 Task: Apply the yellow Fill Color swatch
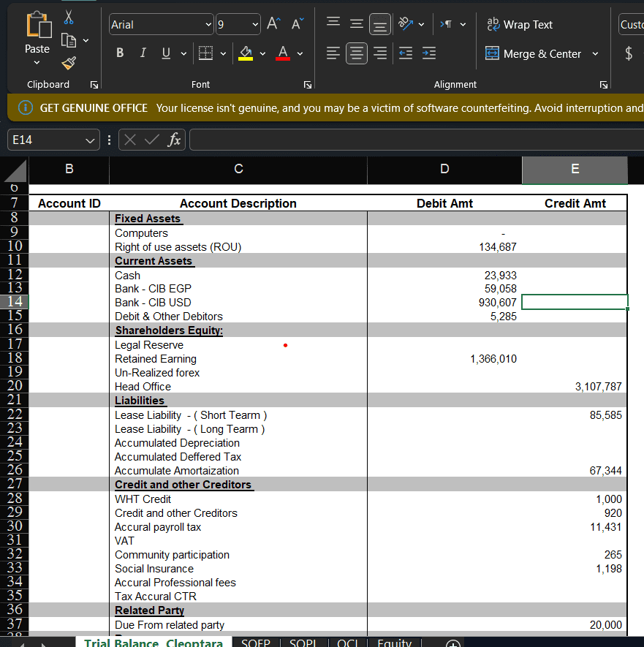(x=246, y=53)
